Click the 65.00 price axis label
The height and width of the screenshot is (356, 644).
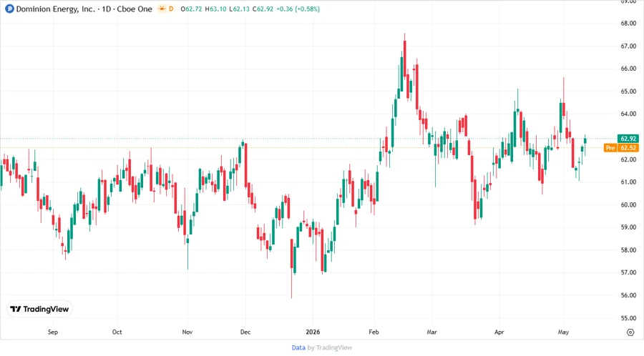pyautogui.click(x=628, y=92)
